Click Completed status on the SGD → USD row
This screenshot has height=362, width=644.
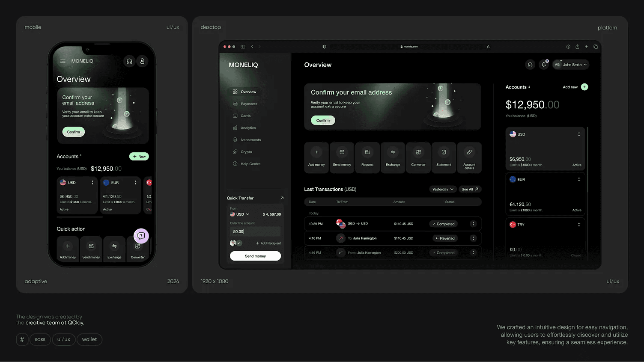coord(443,224)
